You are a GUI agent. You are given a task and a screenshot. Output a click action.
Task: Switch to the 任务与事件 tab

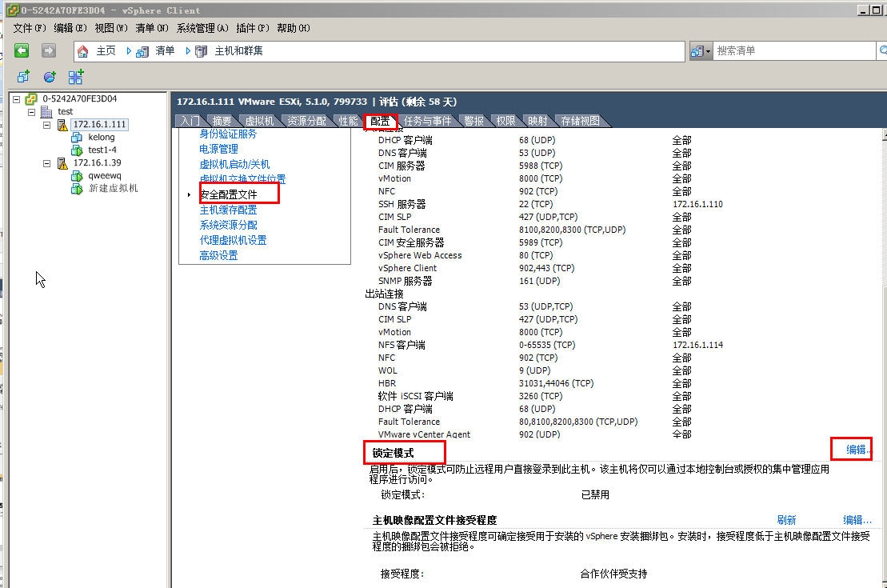pos(427,121)
